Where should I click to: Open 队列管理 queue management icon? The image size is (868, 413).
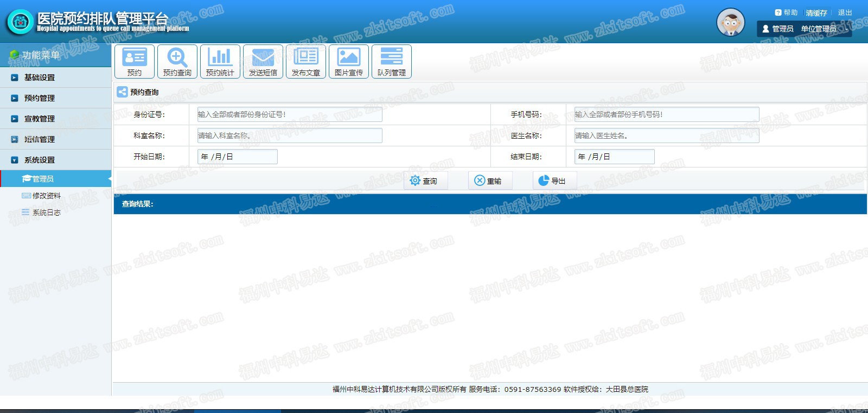(391, 61)
